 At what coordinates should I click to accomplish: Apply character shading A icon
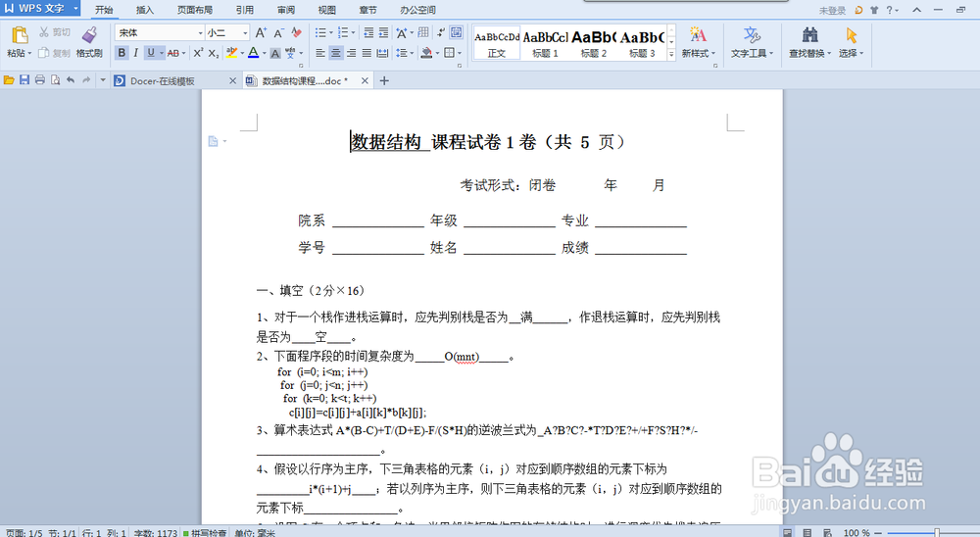(275, 53)
